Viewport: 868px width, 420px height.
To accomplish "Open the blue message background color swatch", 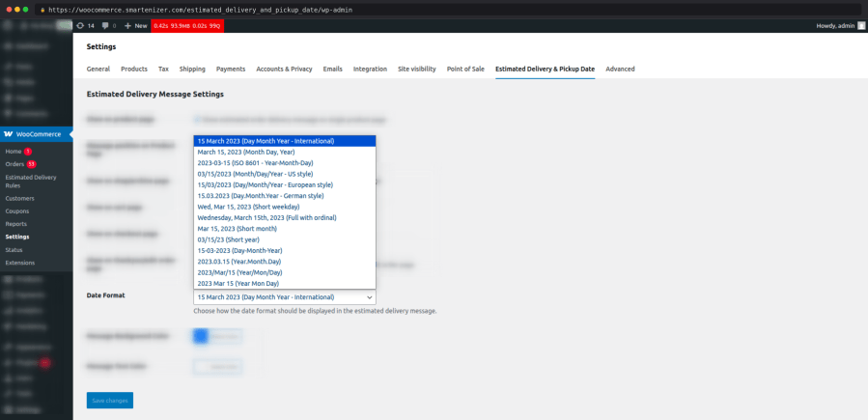I will tap(201, 336).
